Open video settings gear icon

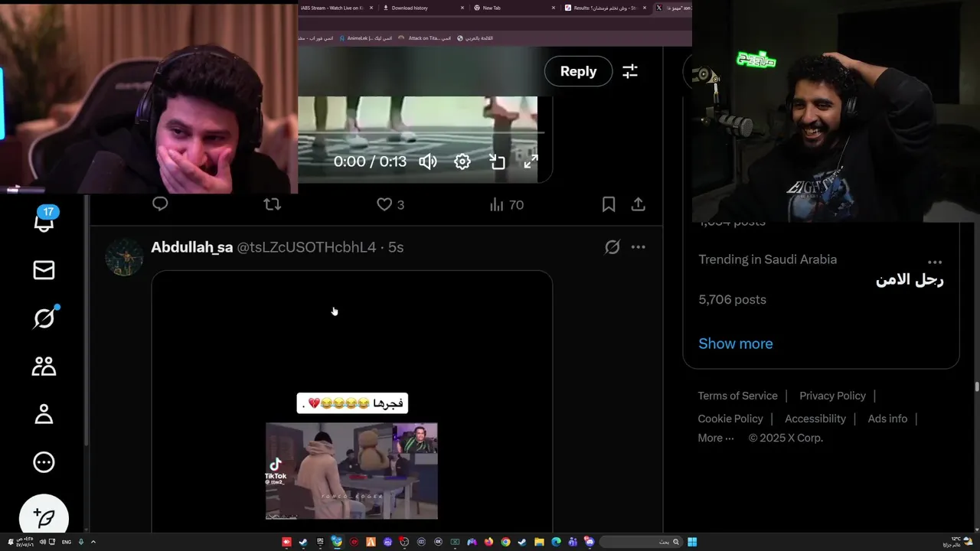pos(462,161)
